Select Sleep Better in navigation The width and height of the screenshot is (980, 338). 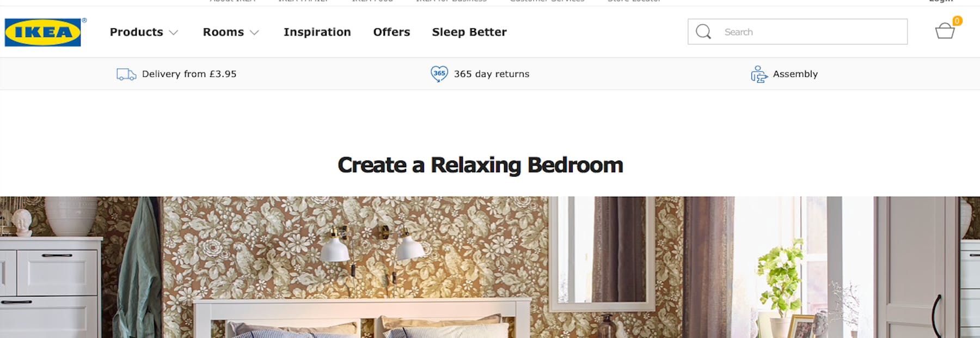pyautogui.click(x=469, y=32)
